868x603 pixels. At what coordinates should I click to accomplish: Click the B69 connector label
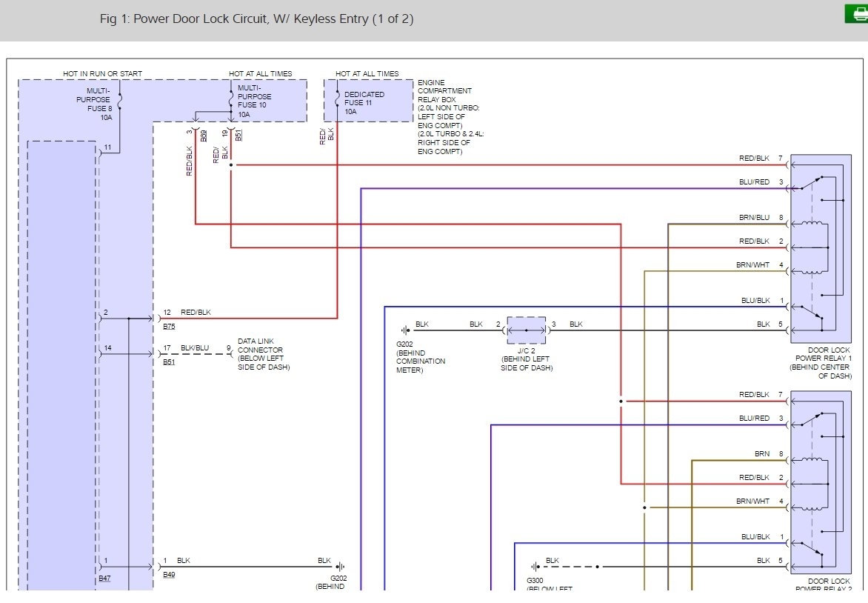[204, 135]
